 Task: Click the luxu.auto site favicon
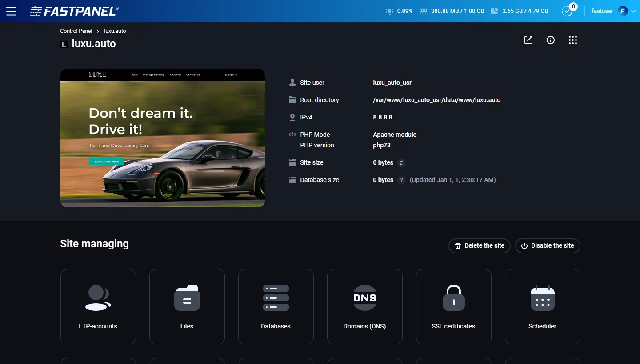tap(64, 44)
